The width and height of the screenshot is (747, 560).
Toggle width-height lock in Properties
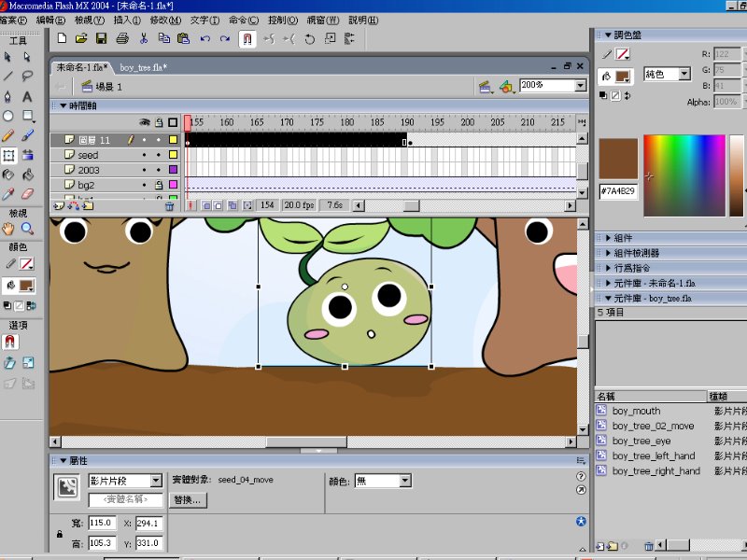coord(60,534)
